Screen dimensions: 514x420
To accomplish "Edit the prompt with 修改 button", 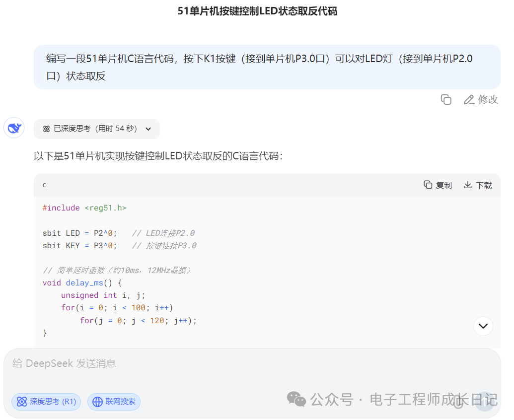I will (x=481, y=99).
